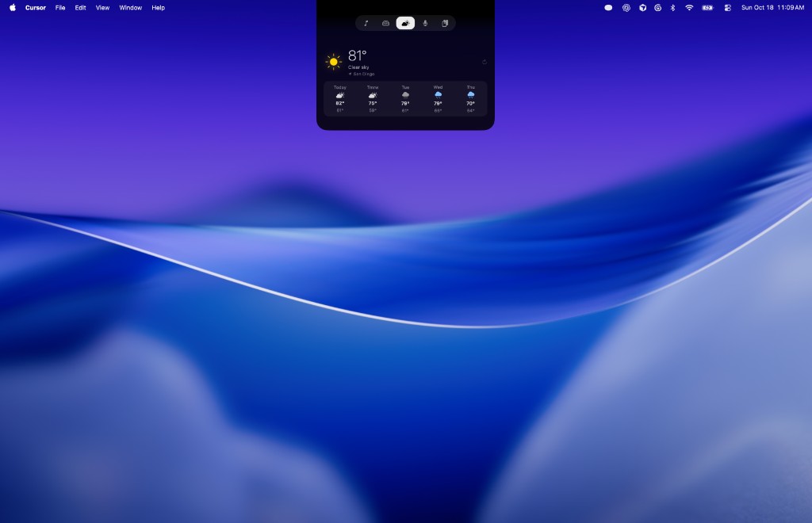This screenshot has height=523, width=812.
Task: Open the File menu
Action: point(60,8)
